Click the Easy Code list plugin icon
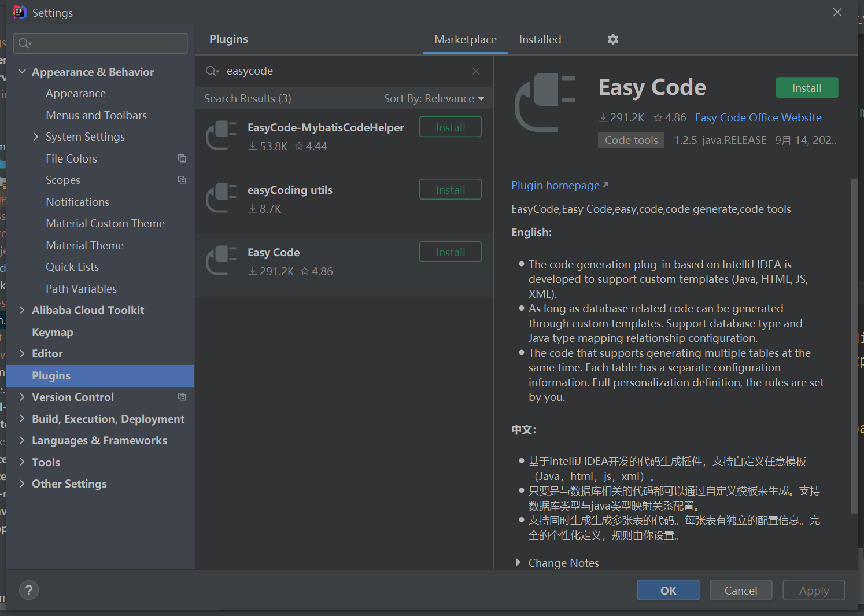Screen dimensions: 864x616 click(x=221, y=261)
